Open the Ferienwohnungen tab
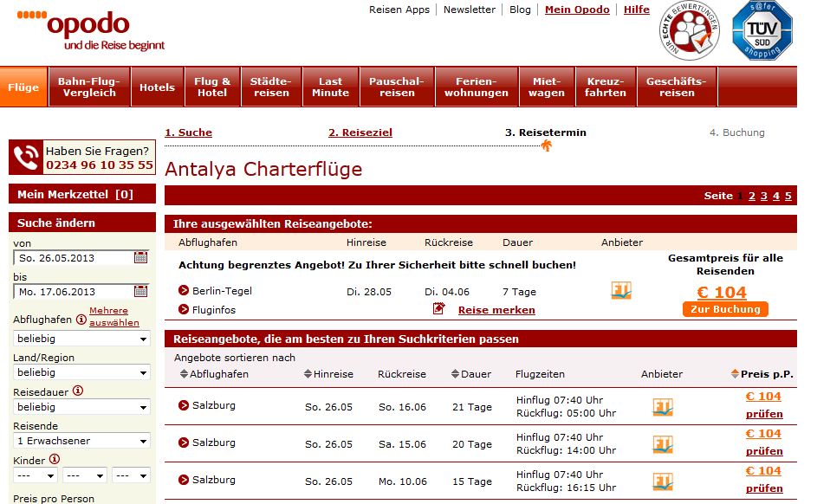 click(477, 87)
